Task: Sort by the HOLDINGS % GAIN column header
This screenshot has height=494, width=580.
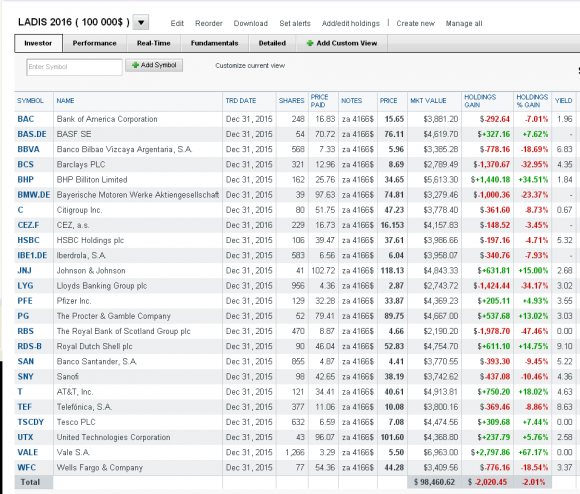Action: (x=532, y=101)
